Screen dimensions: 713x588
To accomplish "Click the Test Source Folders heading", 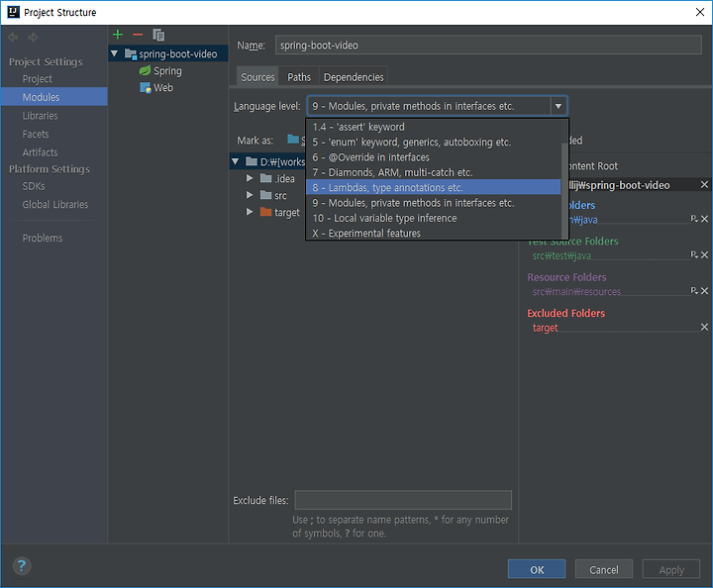I will click(573, 241).
